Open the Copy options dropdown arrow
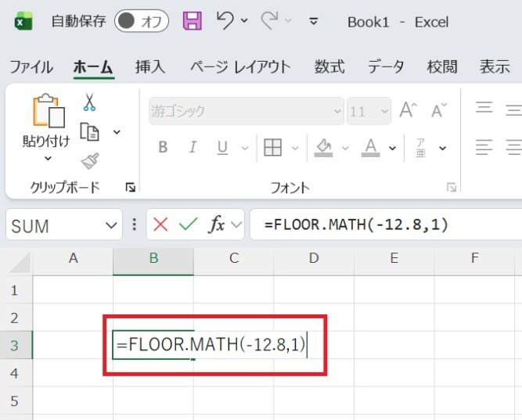522x420 pixels. [117, 132]
